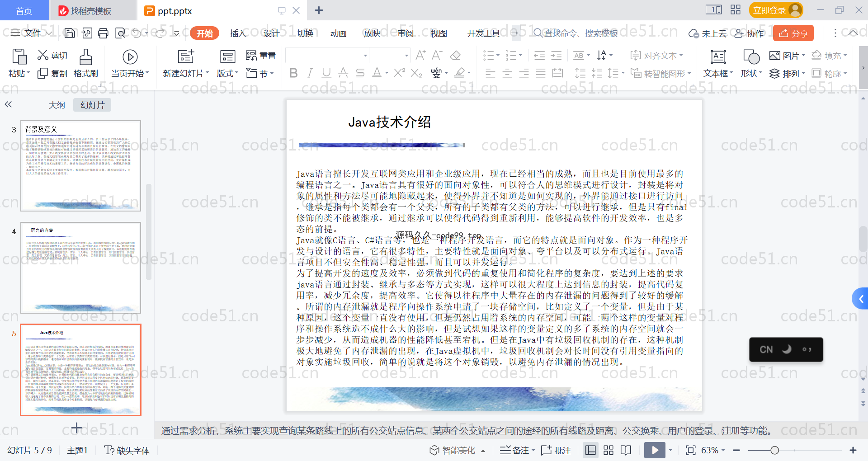Click the Print icon in quick access toolbar
Image resolution: width=868 pixels, height=461 pixels.
(104, 33)
